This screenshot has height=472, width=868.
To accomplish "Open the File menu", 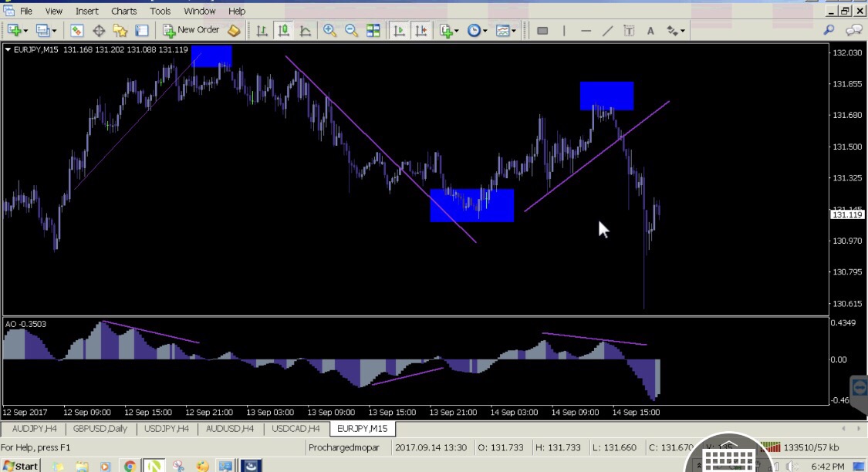I will [26, 11].
